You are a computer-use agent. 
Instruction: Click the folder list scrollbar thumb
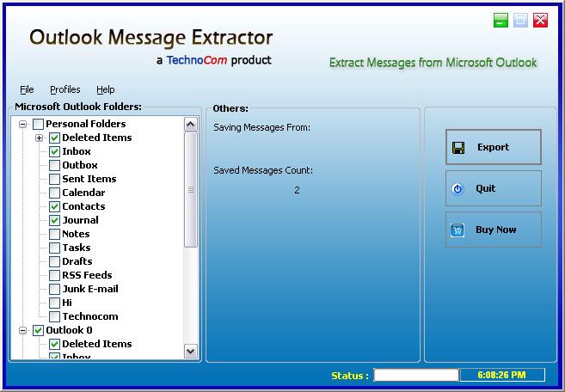coord(191,189)
